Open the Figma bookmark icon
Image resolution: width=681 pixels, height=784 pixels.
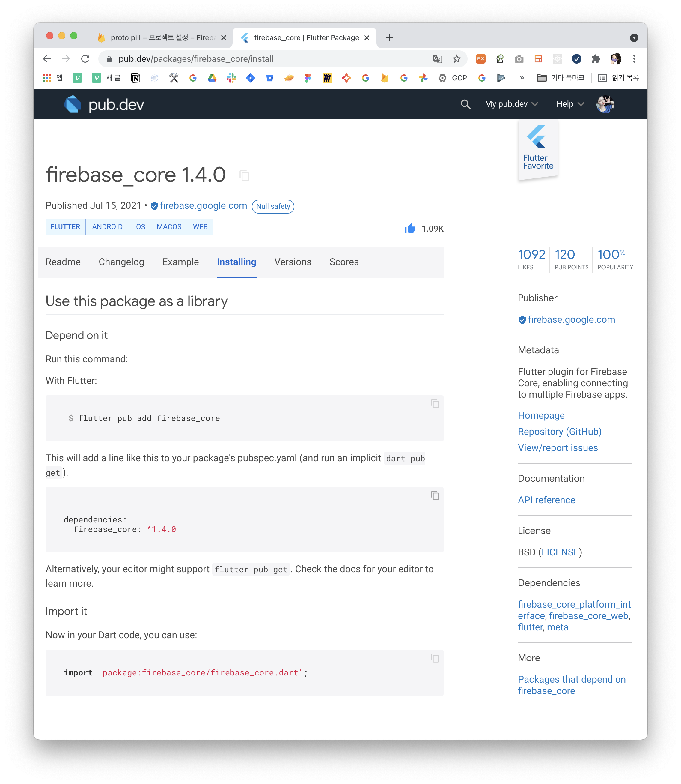click(x=308, y=78)
